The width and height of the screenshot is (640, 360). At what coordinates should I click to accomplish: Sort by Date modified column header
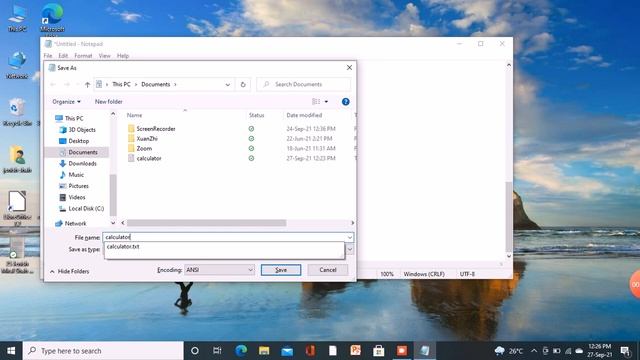[304, 116]
